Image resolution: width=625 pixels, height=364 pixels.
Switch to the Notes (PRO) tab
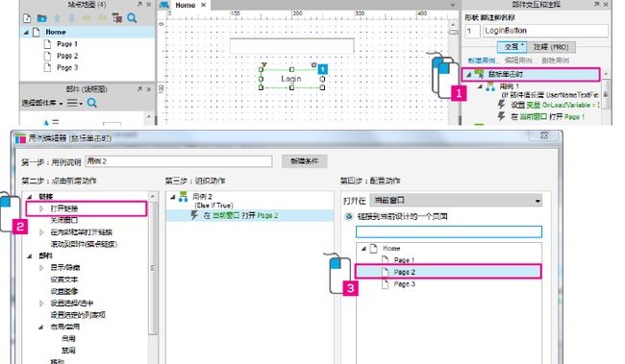coord(551,47)
